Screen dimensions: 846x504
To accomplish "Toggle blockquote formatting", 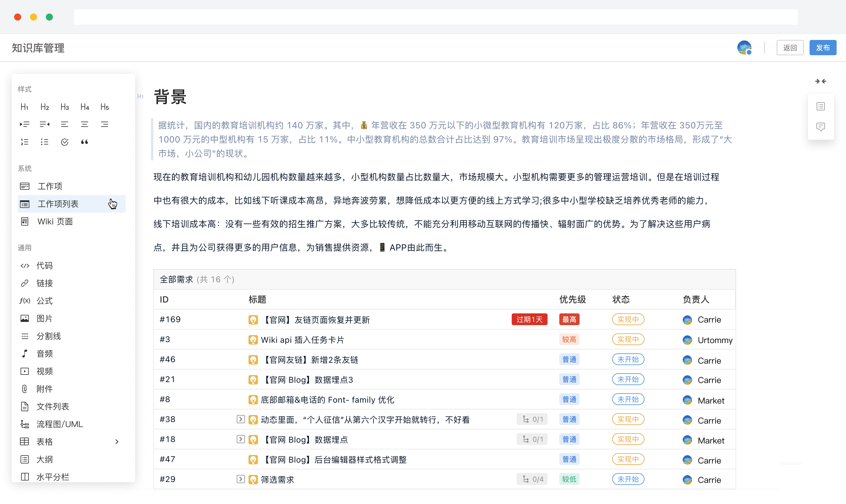I will click(x=85, y=142).
